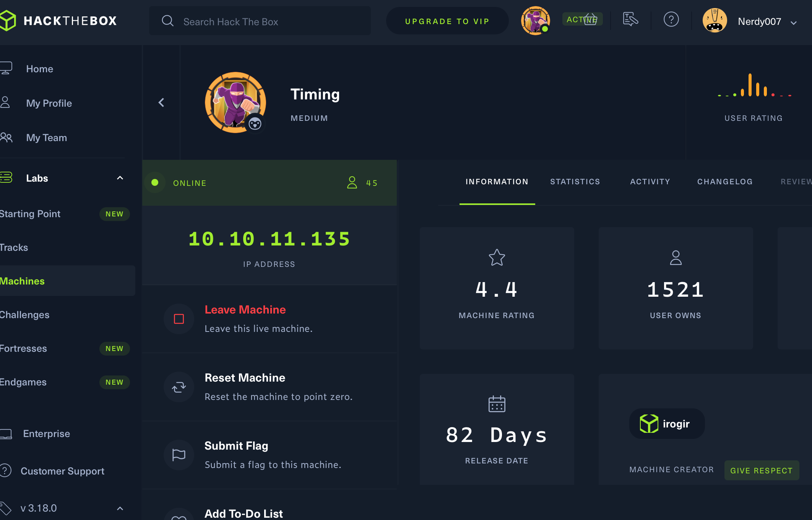Select Machines in sidebar
Image resolution: width=812 pixels, height=520 pixels.
tap(67, 281)
